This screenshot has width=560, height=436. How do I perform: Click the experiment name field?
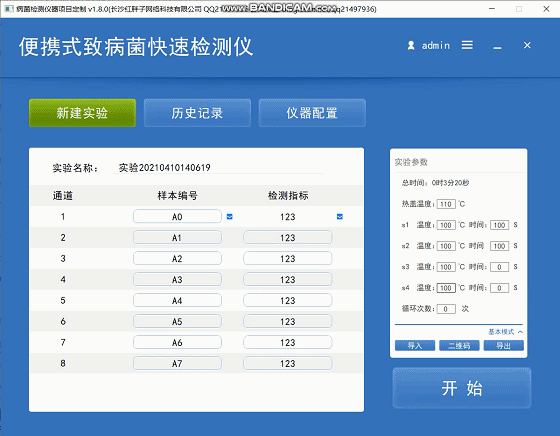(218, 167)
